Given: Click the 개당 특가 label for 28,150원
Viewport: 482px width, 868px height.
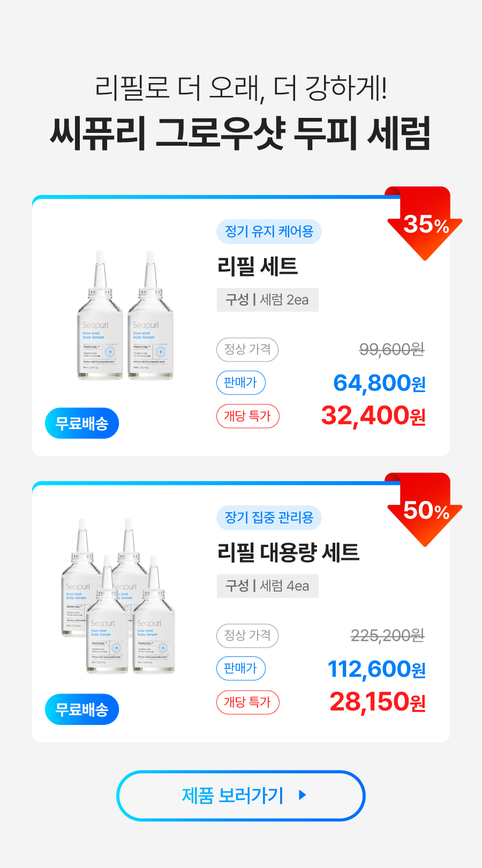Looking at the screenshot, I should [x=247, y=702].
